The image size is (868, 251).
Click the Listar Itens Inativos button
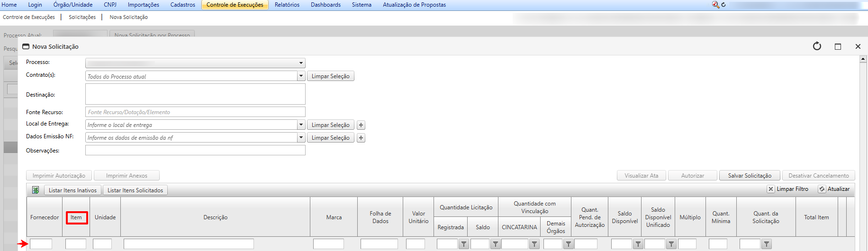click(72, 190)
